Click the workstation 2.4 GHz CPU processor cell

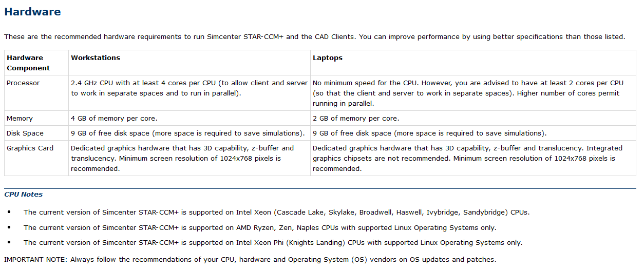[x=189, y=88]
